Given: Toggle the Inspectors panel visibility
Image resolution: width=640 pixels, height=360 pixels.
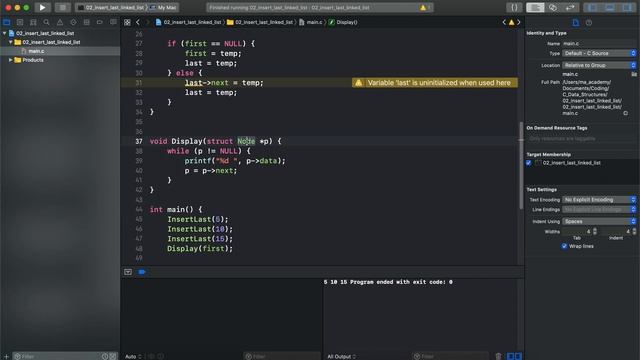Looking at the screenshot, I should 627,7.
